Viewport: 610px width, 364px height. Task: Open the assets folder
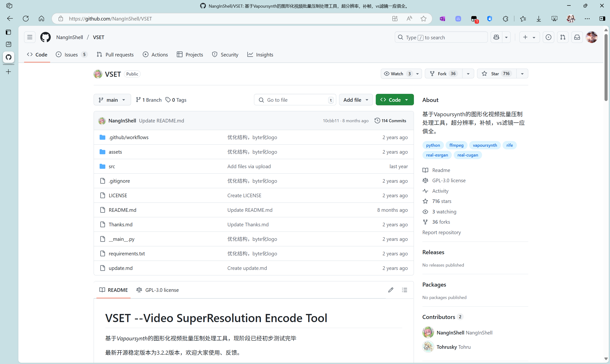tap(115, 152)
